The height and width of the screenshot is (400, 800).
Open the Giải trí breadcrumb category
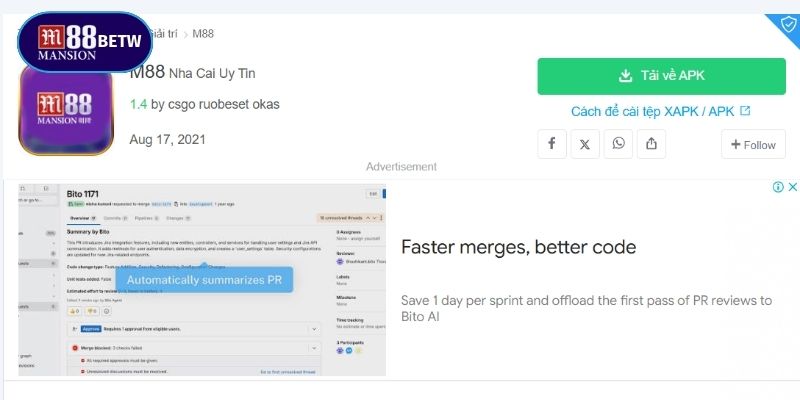click(x=164, y=34)
